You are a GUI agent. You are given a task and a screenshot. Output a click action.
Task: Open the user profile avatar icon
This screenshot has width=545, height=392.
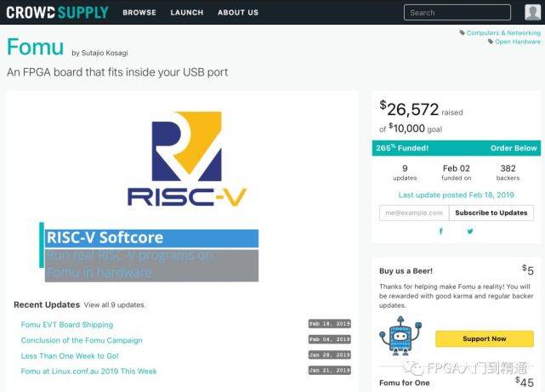532,12
